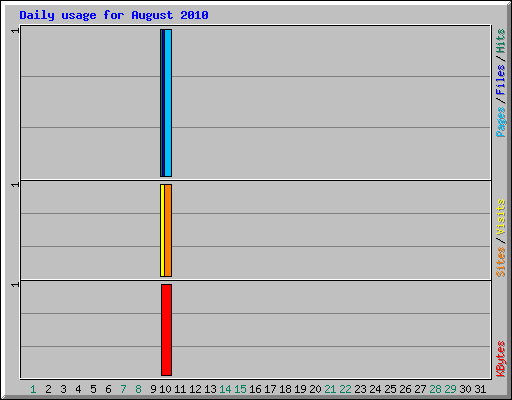Click the yellow 'Visits' legend label
512x400 pixels.
point(501,217)
